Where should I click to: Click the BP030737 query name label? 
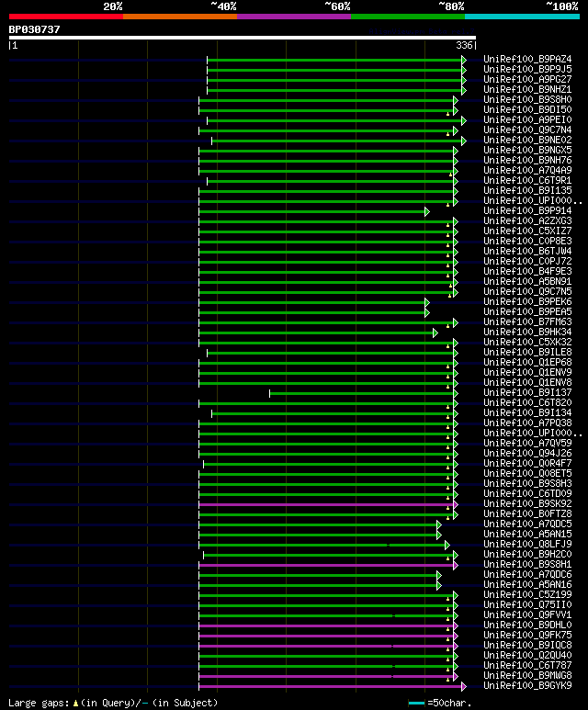(x=34, y=29)
